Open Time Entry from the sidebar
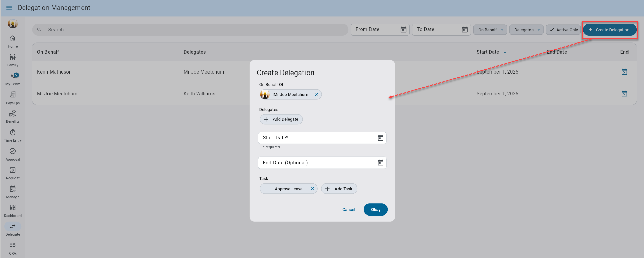The height and width of the screenshot is (258, 644). tap(13, 135)
